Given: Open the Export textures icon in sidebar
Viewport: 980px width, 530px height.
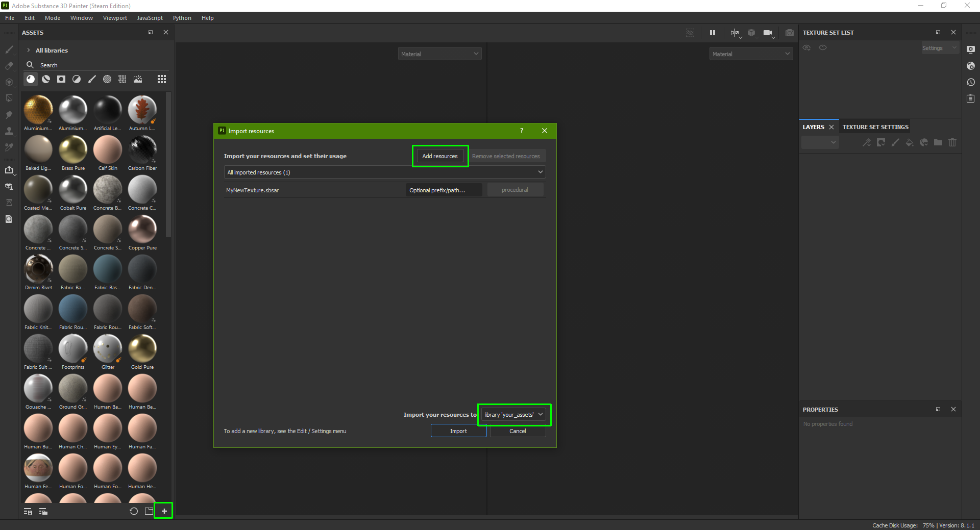Looking at the screenshot, I should (9, 170).
